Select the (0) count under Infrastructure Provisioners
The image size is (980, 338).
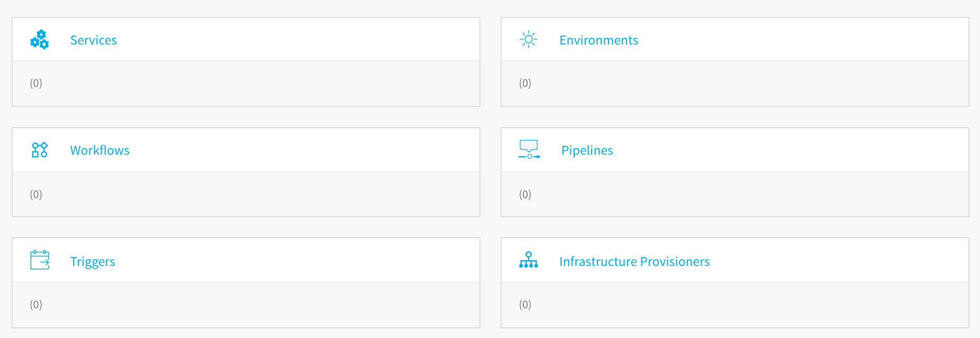click(x=525, y=305)
